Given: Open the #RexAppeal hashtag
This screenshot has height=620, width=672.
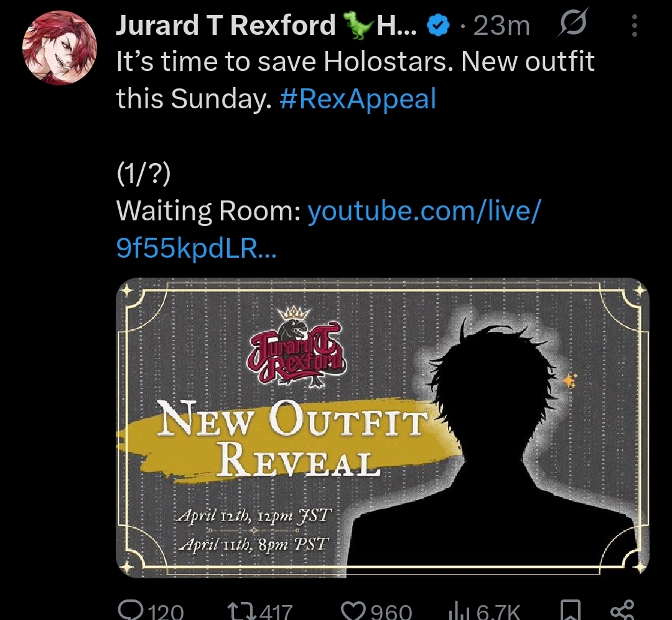Looking at the screenshot, I should click(x=357, y=98).
